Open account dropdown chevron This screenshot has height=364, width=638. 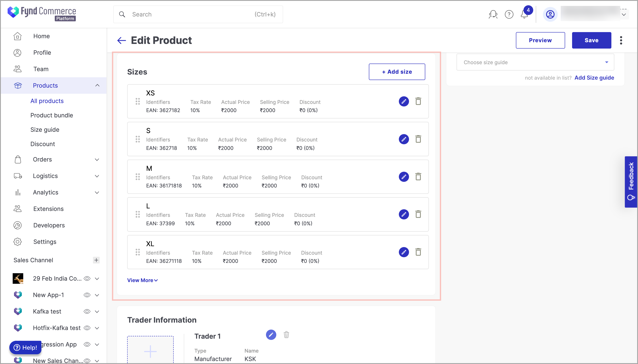[x=624, y=14]
